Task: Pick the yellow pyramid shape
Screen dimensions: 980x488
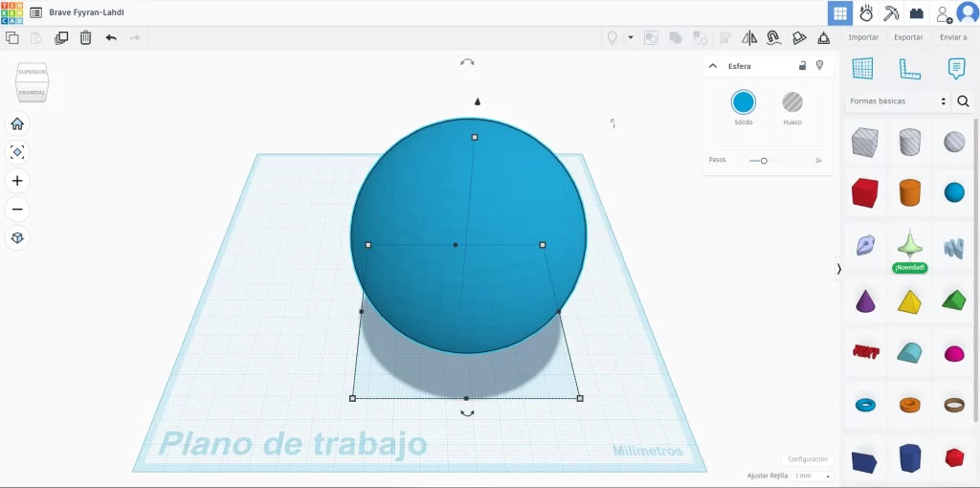Action: tap(910, 301)
